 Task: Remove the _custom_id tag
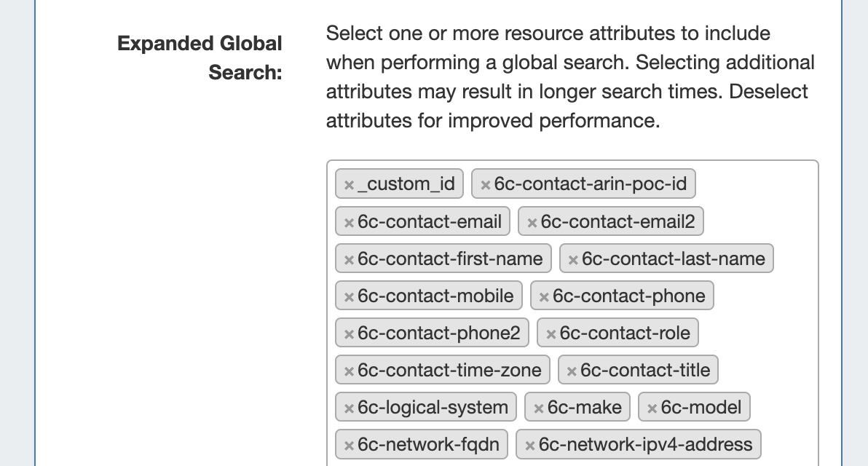[349, 185]
